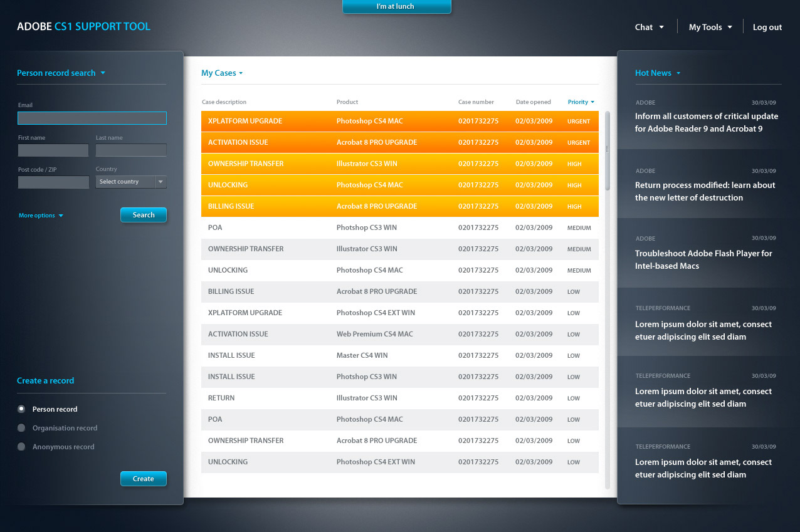Open the medium POA Photoshop CS3 WIN case
This screenshot has width=800, height=532.
[x=400, y=227]
